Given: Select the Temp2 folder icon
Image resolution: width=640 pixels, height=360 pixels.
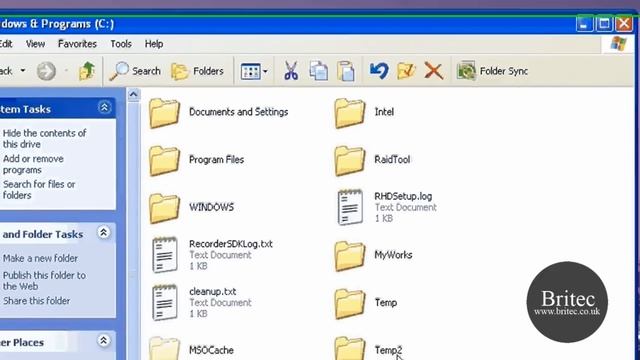Looking at the screenshot, I should pyautogui.click(x=350, y=349).
